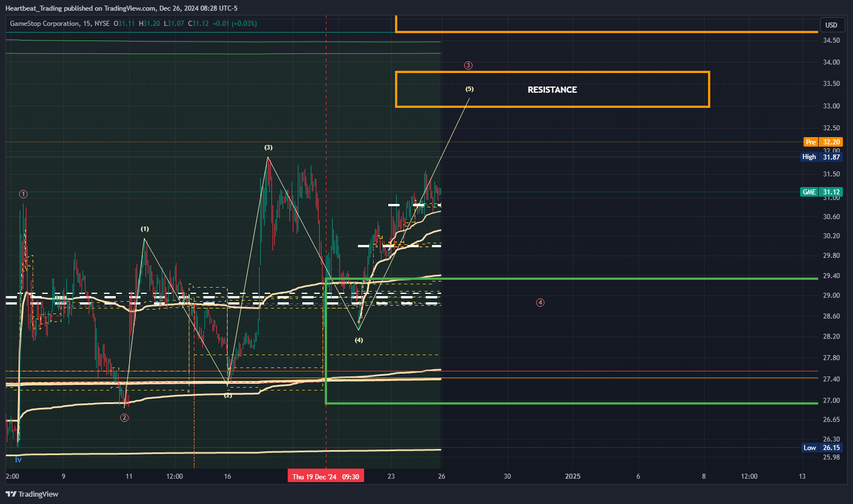Viewport: 853px width, 504px height.
Task: Click the TradingView logo at bottom left
Action: (32, 494)
